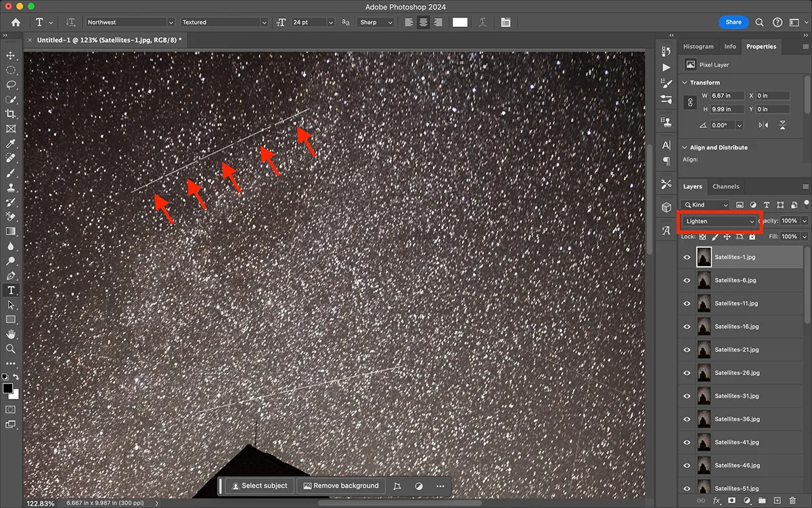Viewport: 812px width, 508px height.
Task: Hide the Satellites-1.jpg layer
Action: click(x=687, y=257)
